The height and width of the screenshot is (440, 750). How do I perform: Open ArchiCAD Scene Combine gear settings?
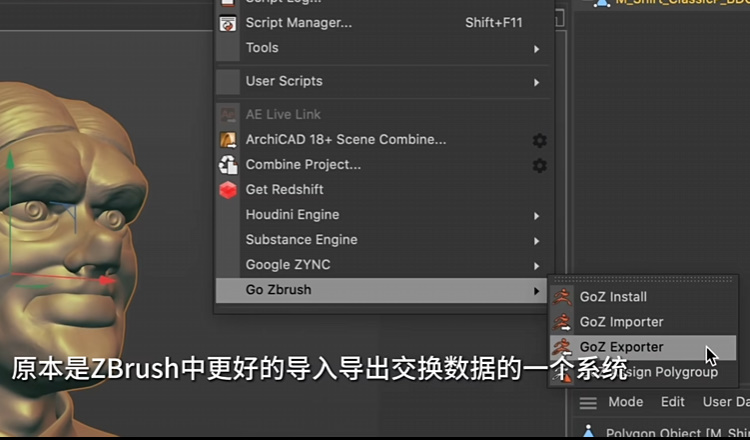(539, 140)
